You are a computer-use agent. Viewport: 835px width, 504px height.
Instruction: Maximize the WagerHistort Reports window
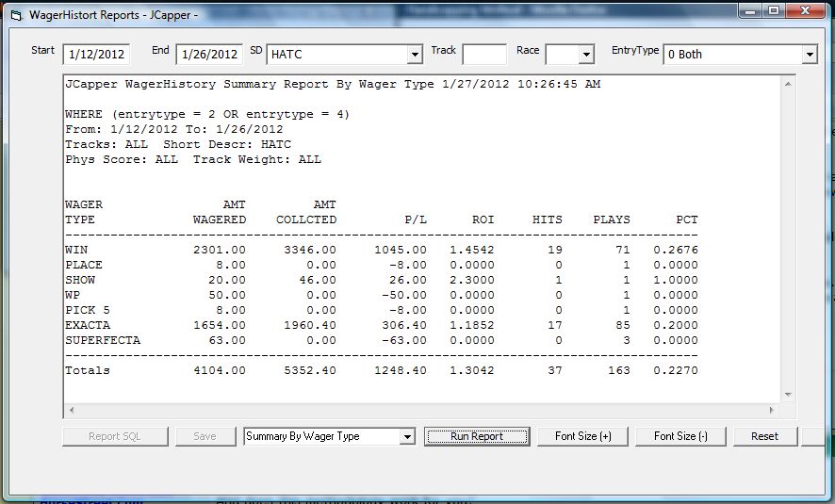pyautogui.click(x=773, y=10)
